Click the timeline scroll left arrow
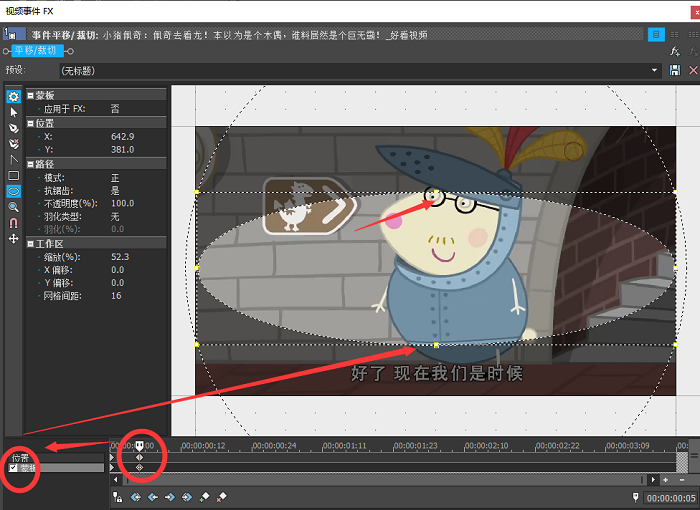This screenshot has height=510, width=700. pos(116,480)
